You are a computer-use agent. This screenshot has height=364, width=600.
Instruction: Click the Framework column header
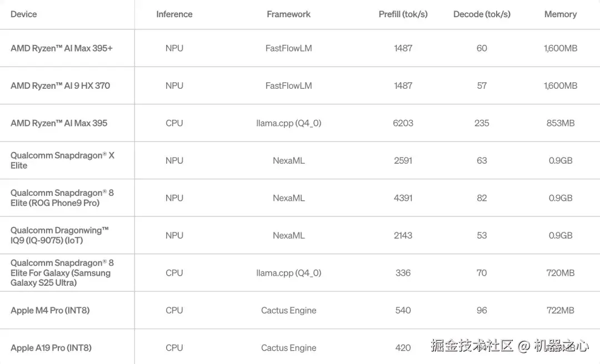(288, 14)
